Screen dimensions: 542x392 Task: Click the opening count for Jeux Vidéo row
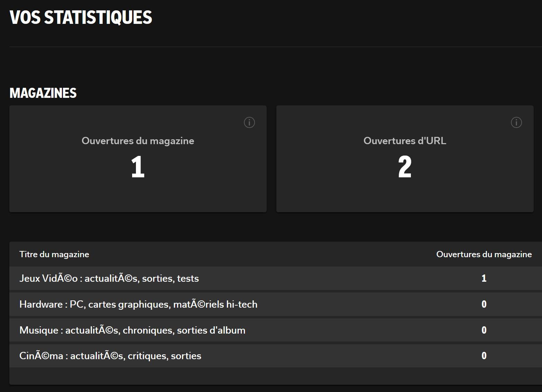click(x=484, y=278)
